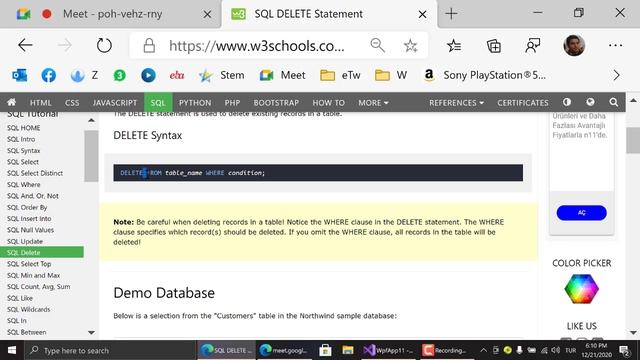Open Microsoft Store from the taskbar
Image resolution: width=640 pixels, height=360 pixels.
tap(325, 350)
